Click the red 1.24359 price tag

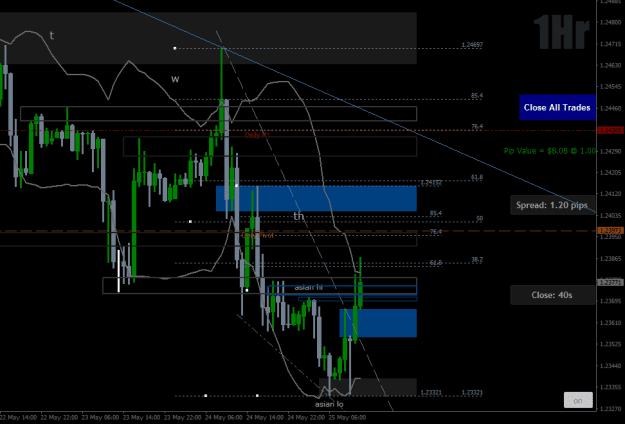click(611, 130)
